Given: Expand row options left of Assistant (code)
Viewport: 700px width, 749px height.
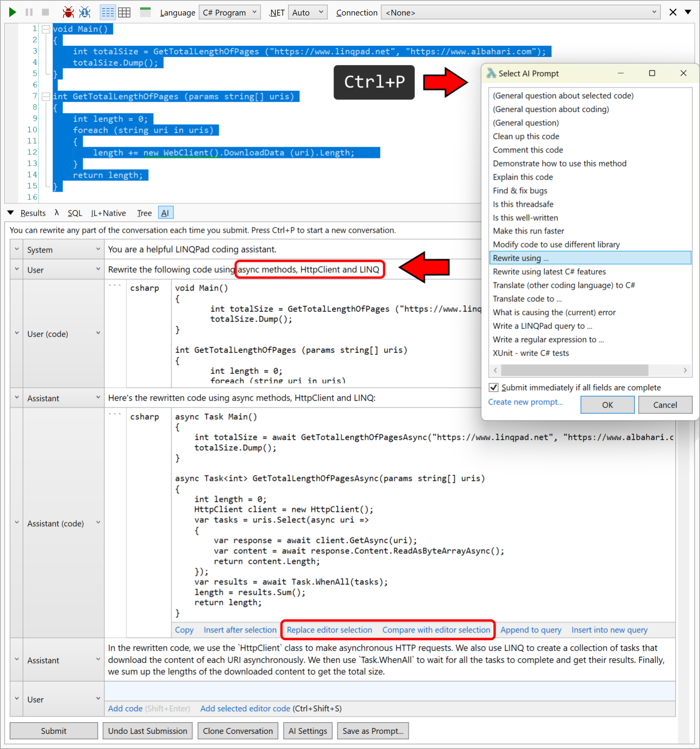Looking at the screenshot, I should tap(17, 523).
